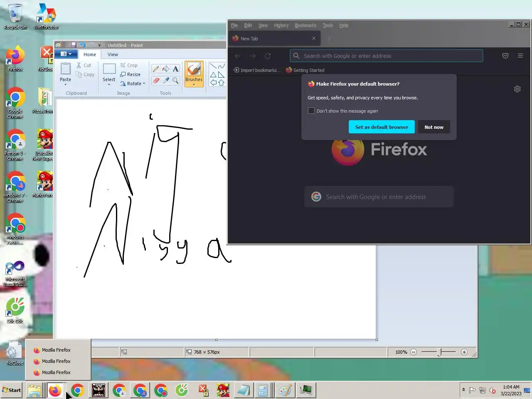
Task: Click the Select rectangle tool
Action: point(109,69)
